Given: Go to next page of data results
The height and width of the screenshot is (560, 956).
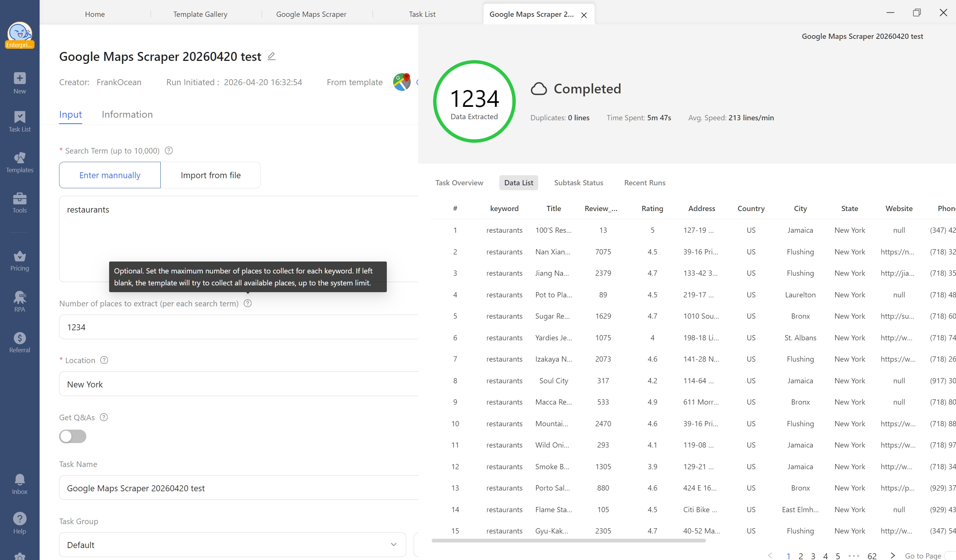Looking at the screenshot, I should click(x=893, y=556).
